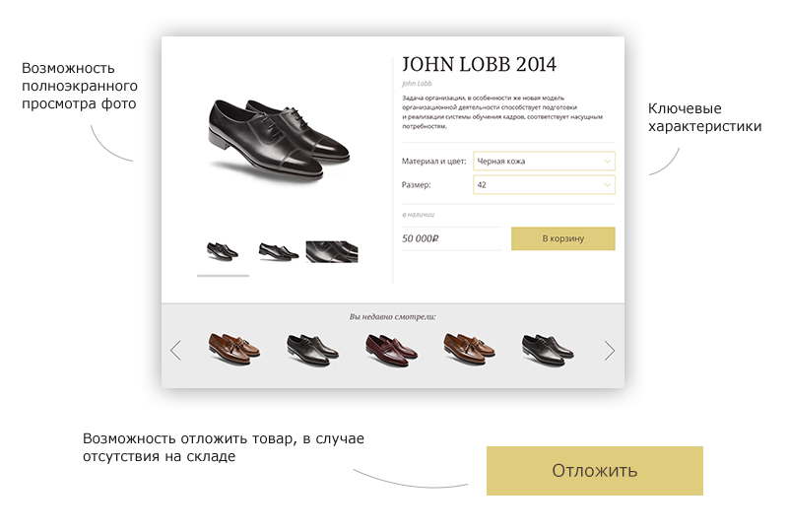The width and height of the screenshot is (788, 532).
Task: Open the first brown tassel loafer
Action: coord(234,349)
